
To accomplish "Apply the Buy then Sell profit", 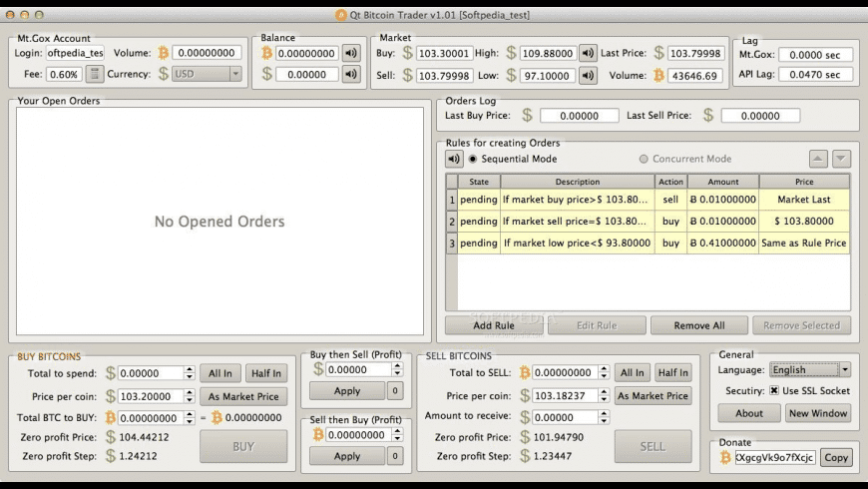I will [347, 391].
